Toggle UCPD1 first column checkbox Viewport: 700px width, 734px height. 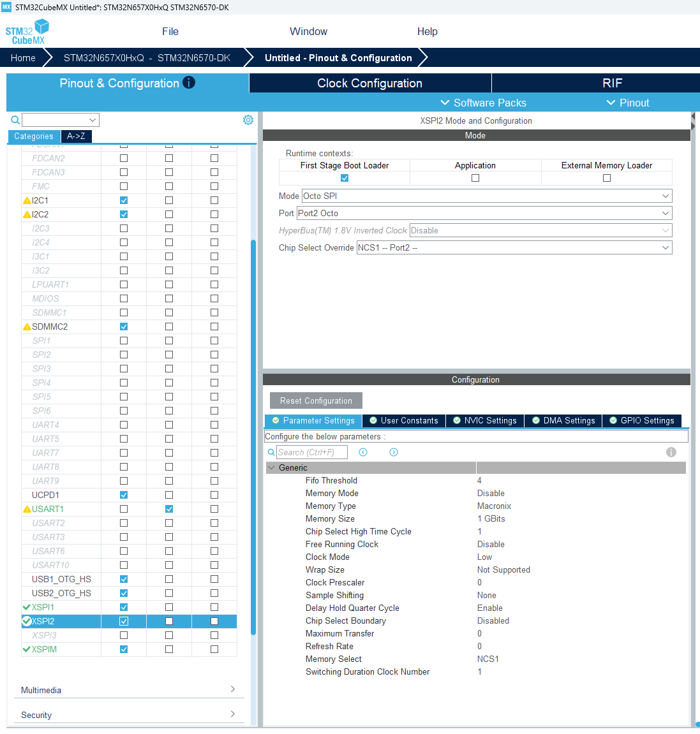pyautogui.click(x=124, y=495)
